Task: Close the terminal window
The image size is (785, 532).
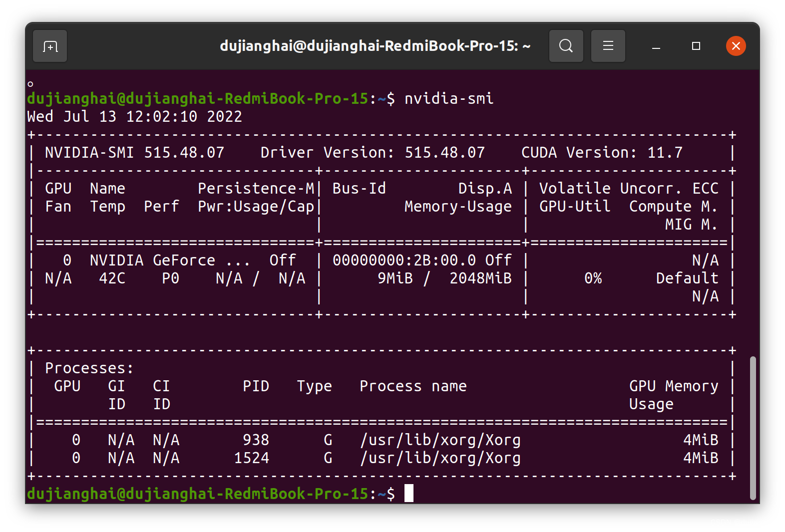Action: [736, 46]
